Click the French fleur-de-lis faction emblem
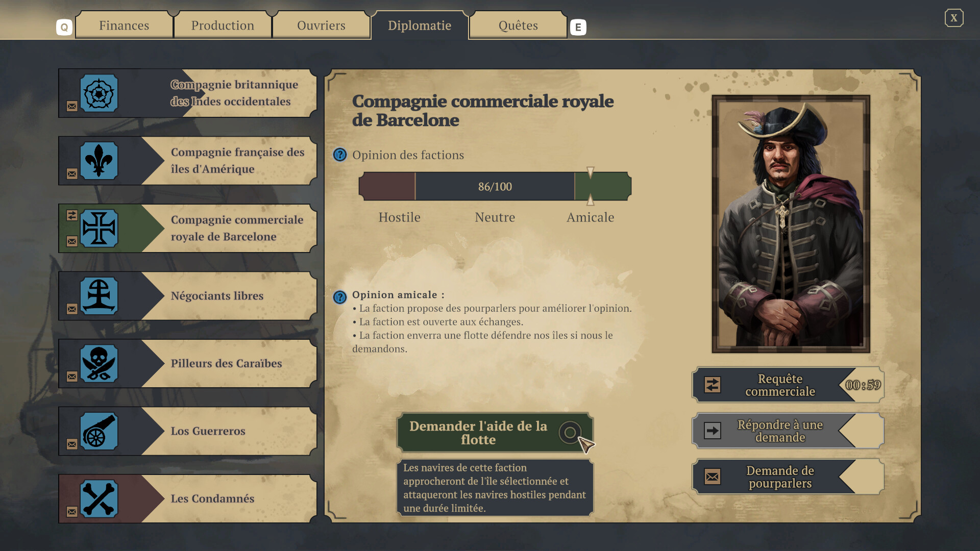This screenshot has height=551, width=980. point(99,161)
